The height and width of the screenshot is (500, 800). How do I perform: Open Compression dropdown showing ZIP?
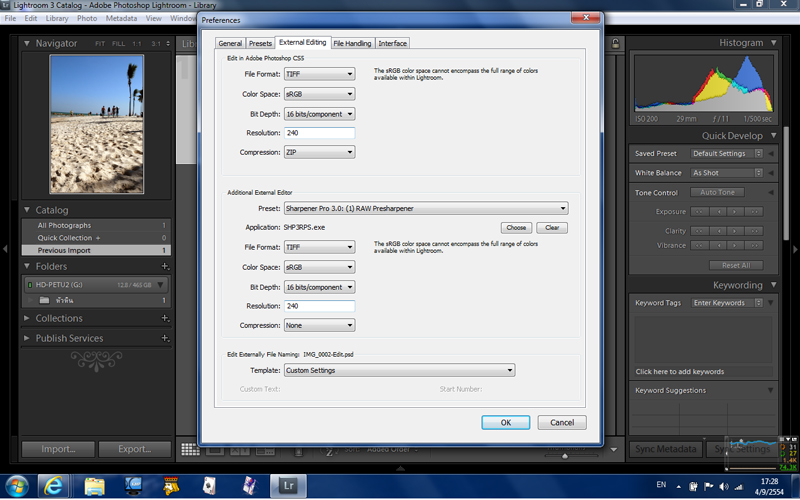(319, 152)
